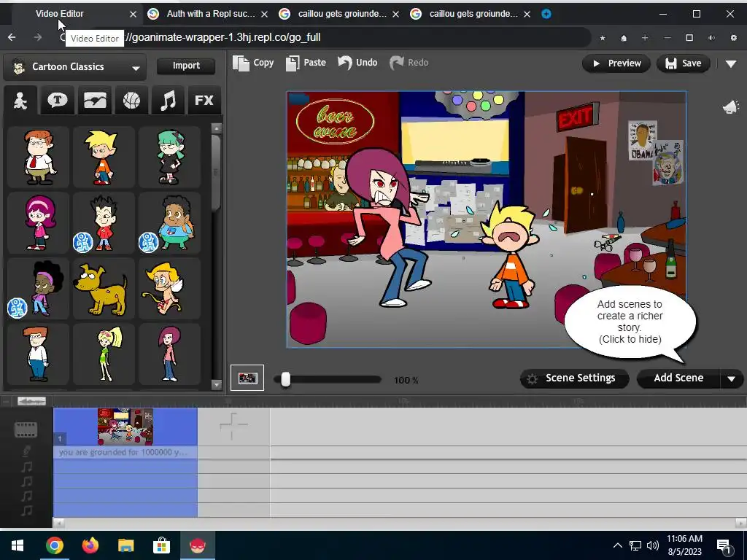Hide the 'Add scenes' tip bubble

[x=630, y=322]
